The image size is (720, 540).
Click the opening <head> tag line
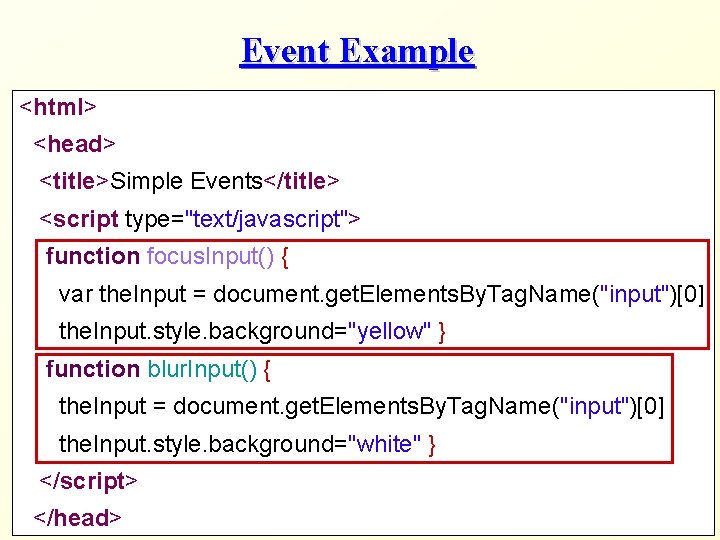[x=74, y=144]
